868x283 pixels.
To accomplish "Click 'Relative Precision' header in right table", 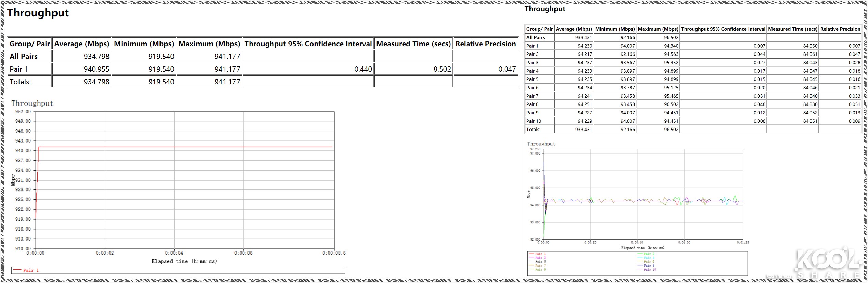I will [x=840, y=29].
